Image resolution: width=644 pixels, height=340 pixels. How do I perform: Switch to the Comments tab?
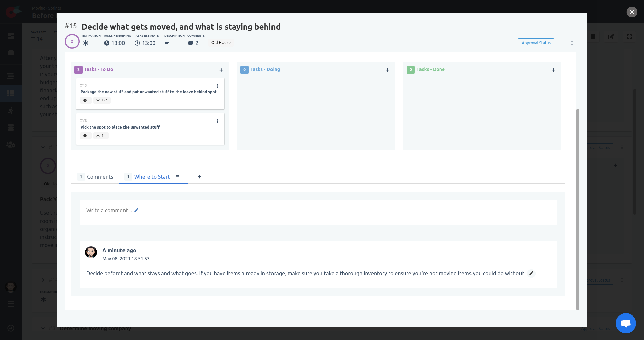pyautogui.click(x=100, y=177)
